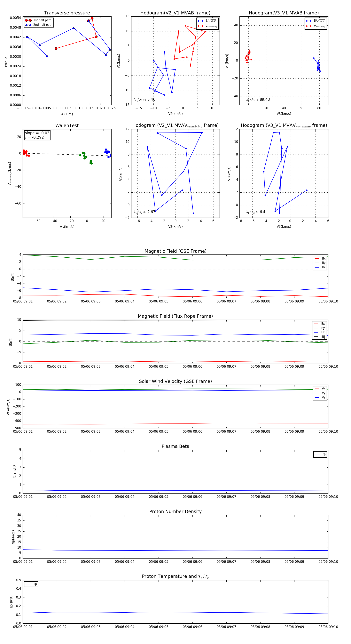The image size is (351, 644).
Task: Click the 'Tp(10^6K)' y-axis label
Action: point(11,602)
